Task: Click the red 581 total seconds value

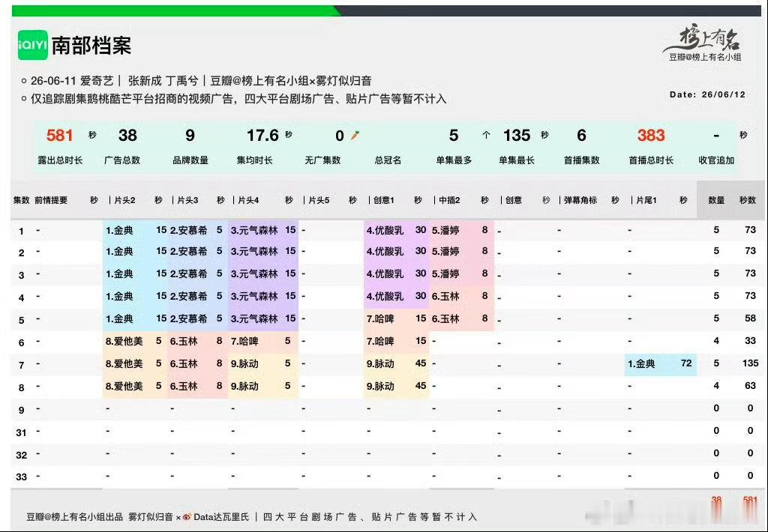Action: pyautogui.click(x=60, y=135)
